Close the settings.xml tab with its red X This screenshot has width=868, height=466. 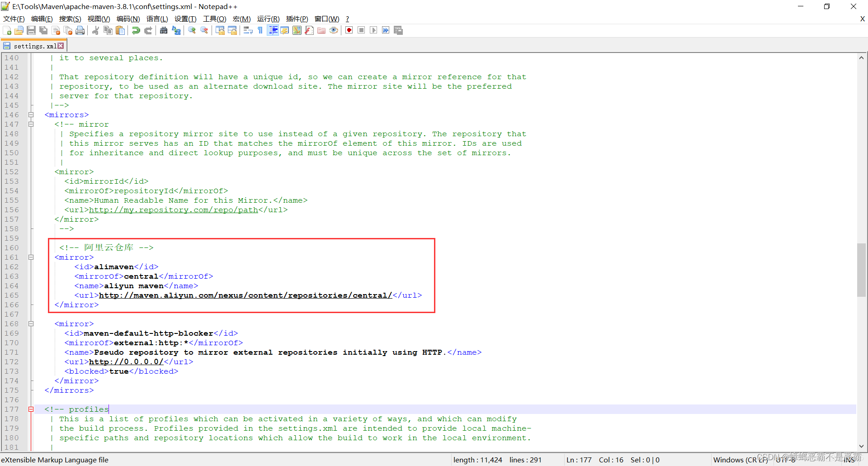tap(61, 46)
